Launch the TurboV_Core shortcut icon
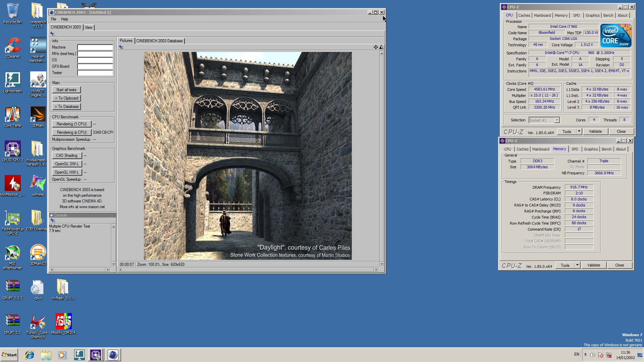The image size is (644, 362). click(x=38, y=326)
